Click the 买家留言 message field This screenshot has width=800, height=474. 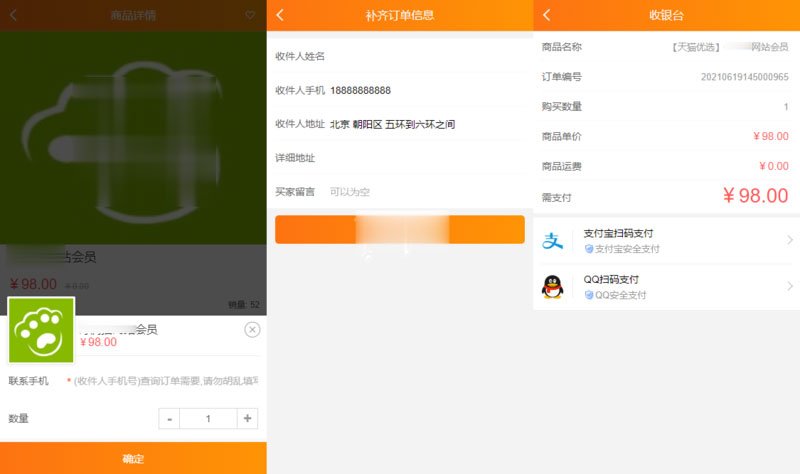pyautogui.click(x=425, y=192)
